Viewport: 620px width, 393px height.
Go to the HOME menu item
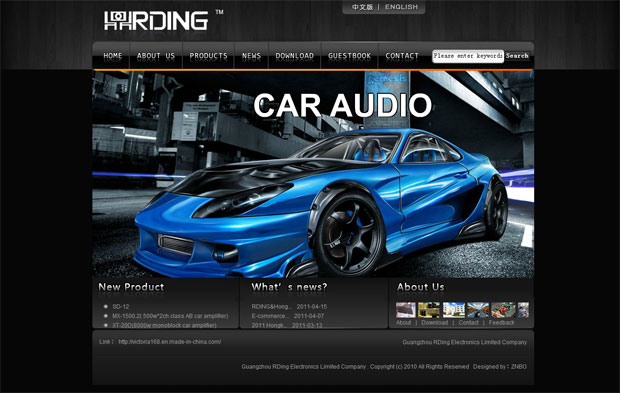(113, 56)
